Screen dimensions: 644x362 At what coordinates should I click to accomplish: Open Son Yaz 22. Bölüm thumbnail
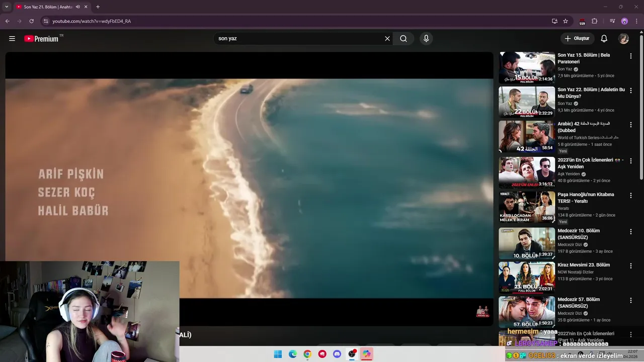[x=527, y=102]
